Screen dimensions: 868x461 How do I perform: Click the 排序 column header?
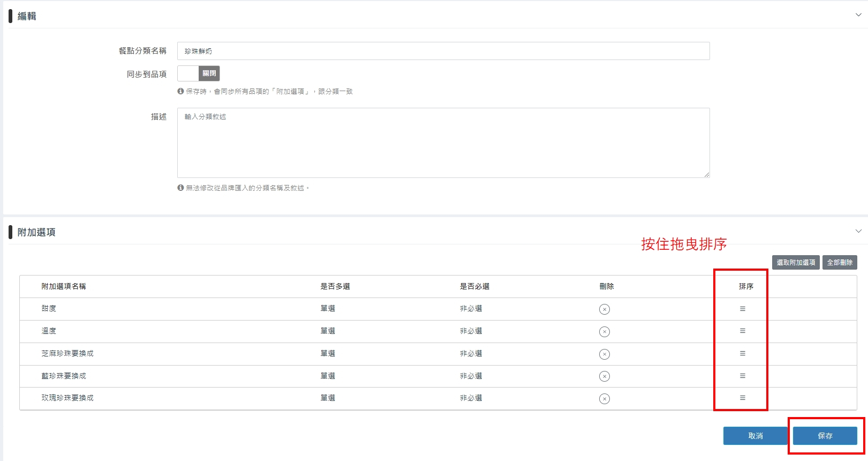coord(746,286)
